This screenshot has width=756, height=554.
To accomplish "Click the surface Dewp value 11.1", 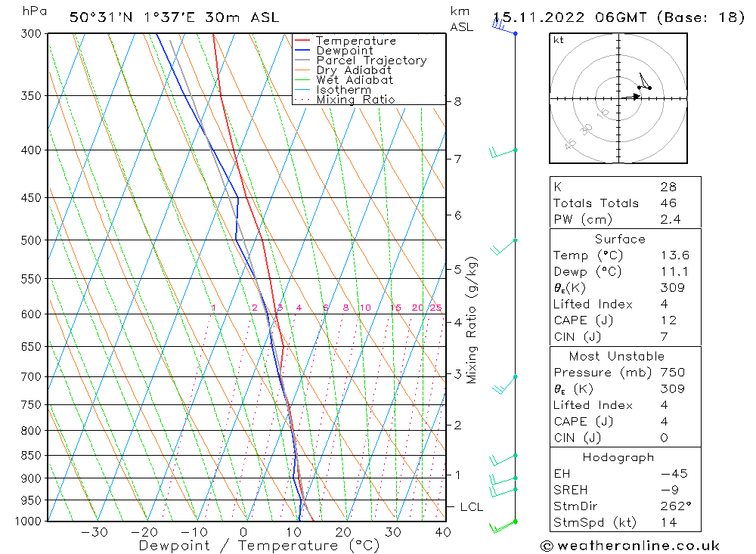I will pos(674,271).
